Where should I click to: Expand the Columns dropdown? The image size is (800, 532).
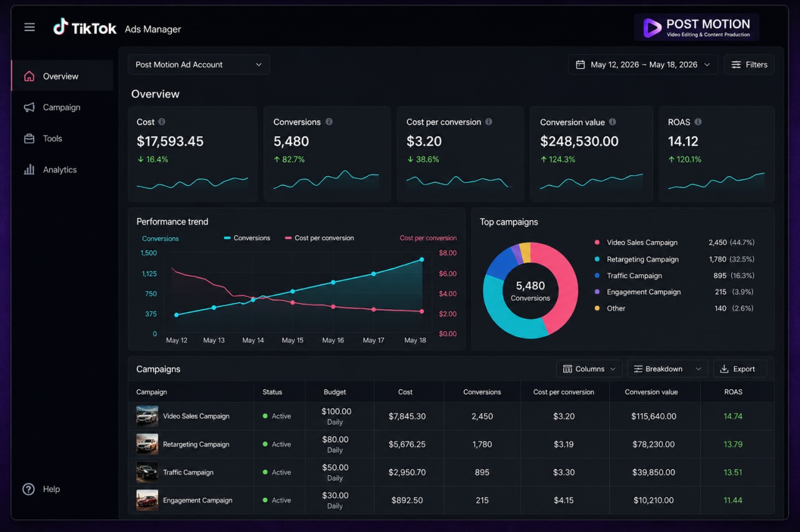coord(589,369)
